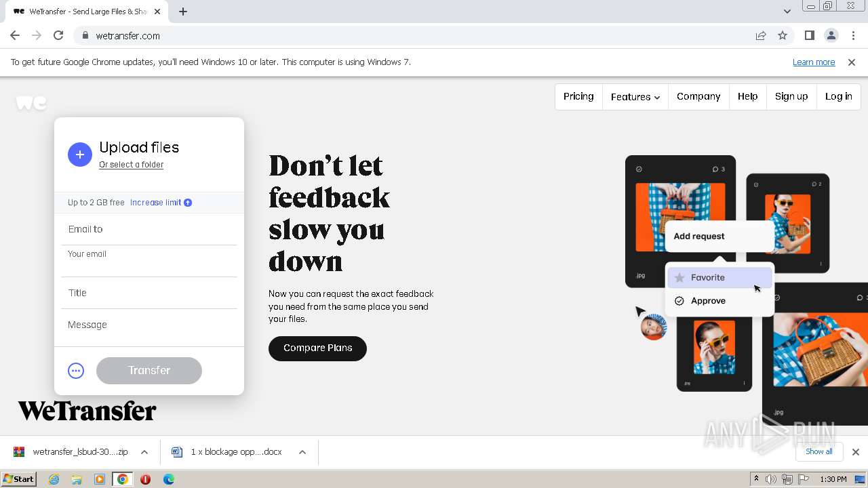The image size is (868, 488).
Task: Click into the Title field
Action: tap(149, 293)
